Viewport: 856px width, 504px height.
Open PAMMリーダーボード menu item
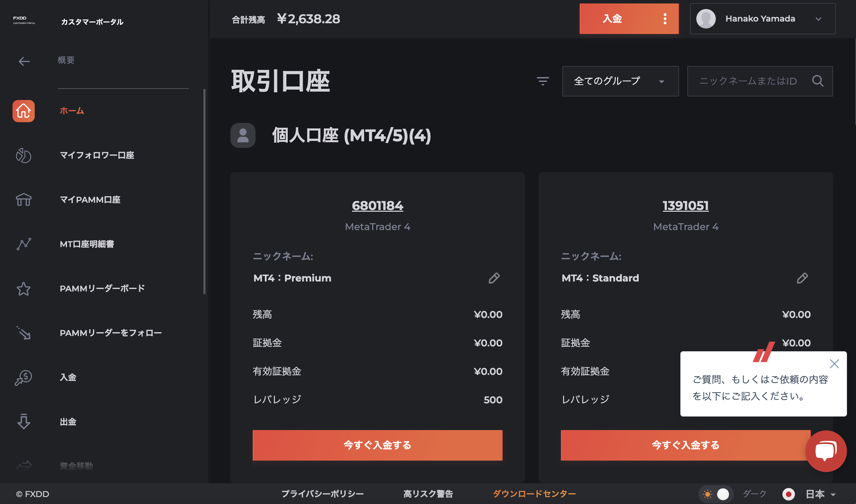pyautogui.click(x=102, y=288)
